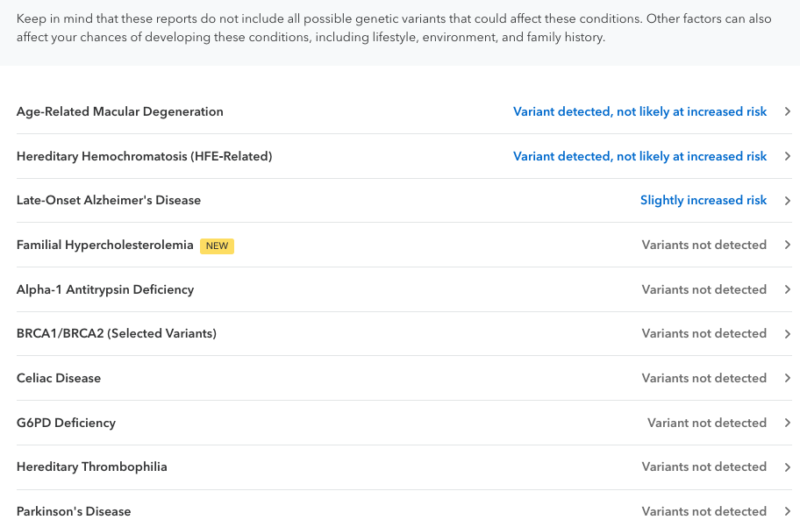The image size is (800, 527).
Task: Open Late-Onset Alzheimer's Disease report
Action: click(108, 200)
